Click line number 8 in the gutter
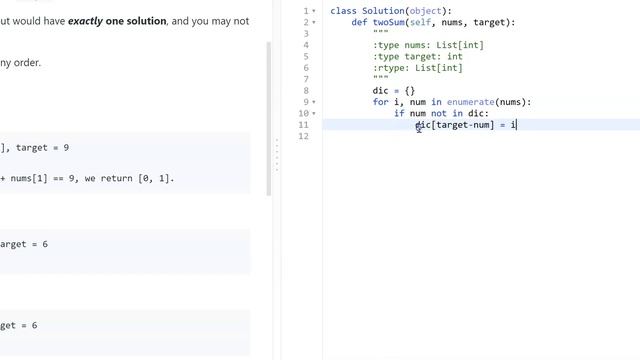The image size is (640, 360). (x=306, y=91)
